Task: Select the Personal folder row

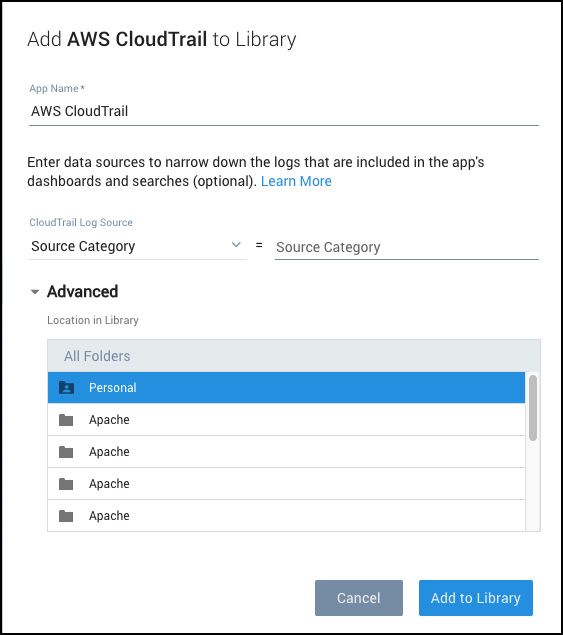Action: tap(286, 388)
